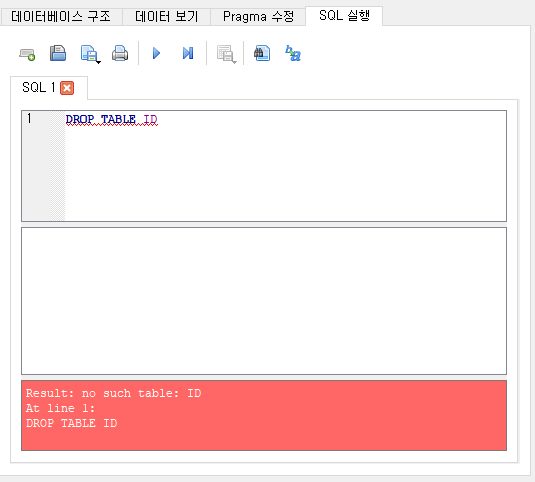Execute all SQL with play button
This screenshot has width=535, height=482.
pos(156,53)
